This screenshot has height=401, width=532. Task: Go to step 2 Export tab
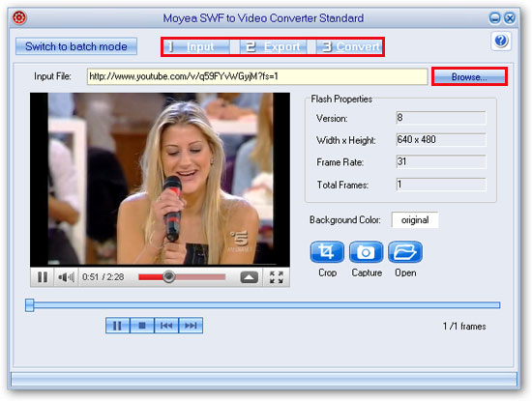point(273,46)
